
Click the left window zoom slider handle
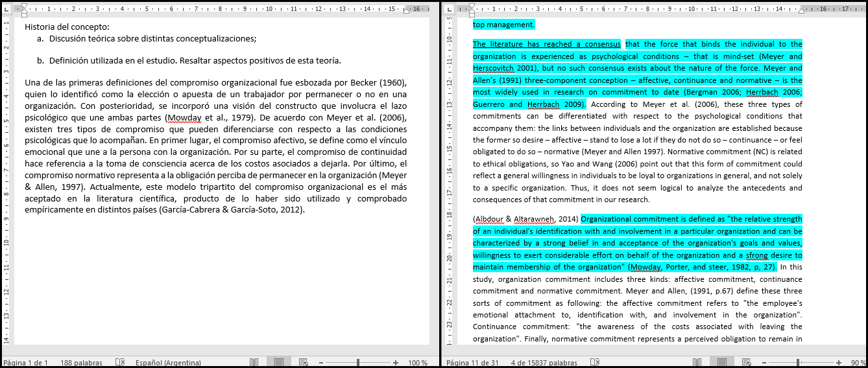358,363
